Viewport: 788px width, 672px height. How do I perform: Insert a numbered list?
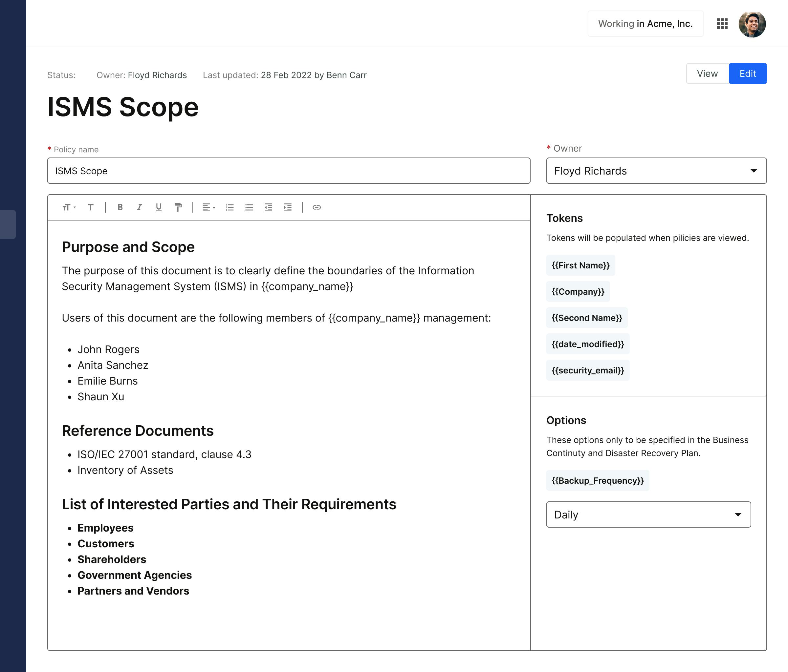[x=230, y=207]
